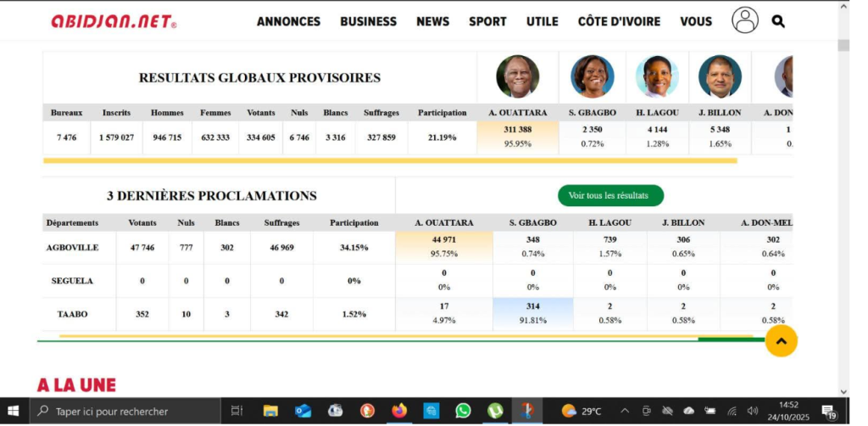Open the site search magnifier icon
This screenshot has height=426, width=868.
click(x=778, y=21)
